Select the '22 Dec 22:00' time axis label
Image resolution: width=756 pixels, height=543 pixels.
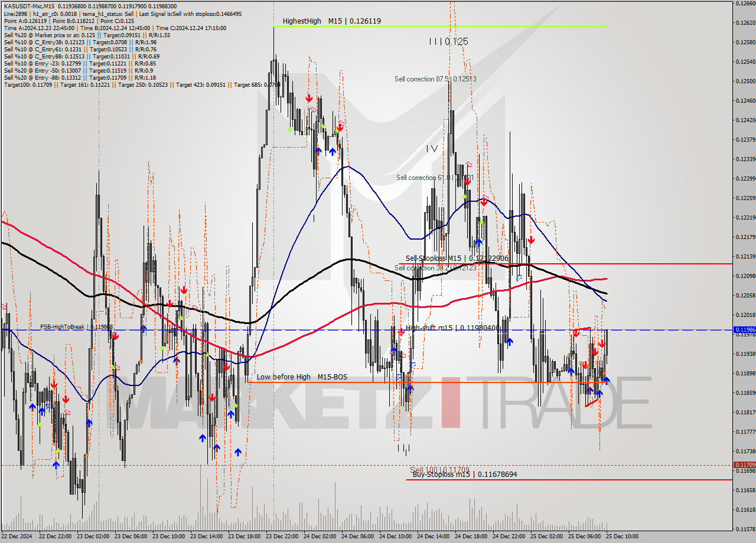pyautogui.click(x=55, y=537)
